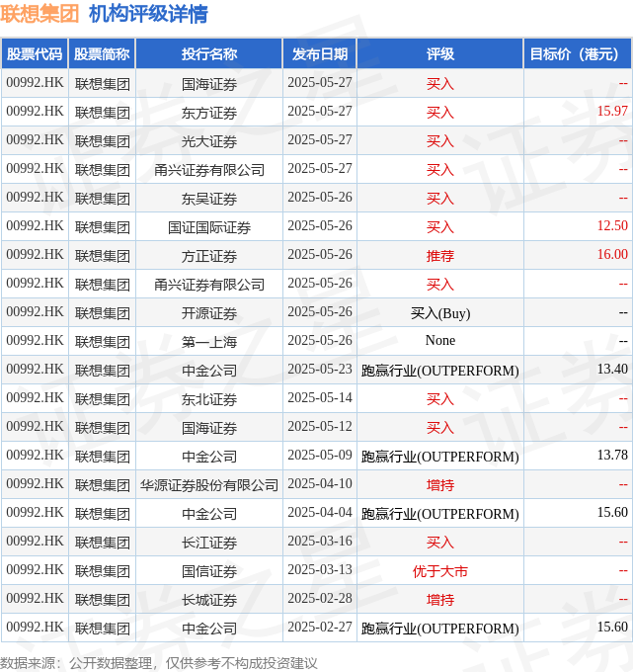Click 00992.HK in the 东方证券 row
The width and height of the screenshot is (633, 672).
coord(35,111)
